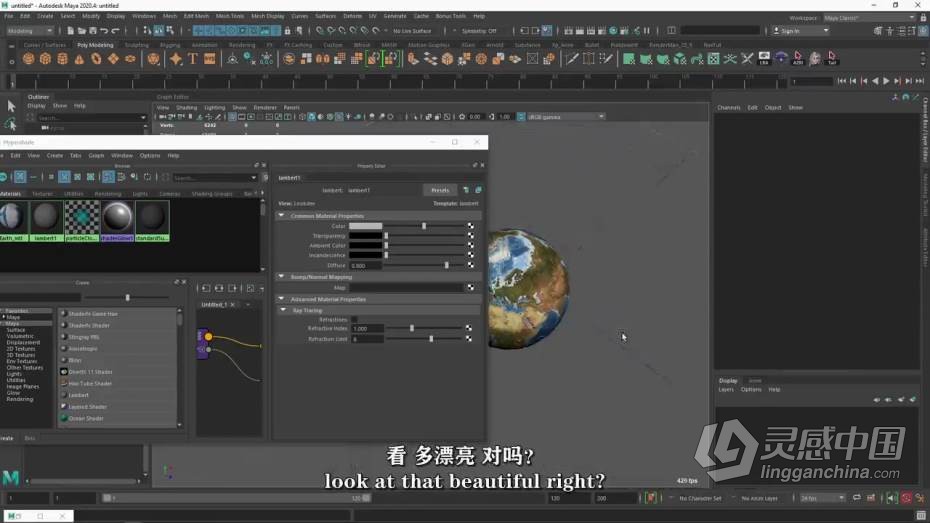Open the Hypershade browser search dropdown
This screenshot has height=523, width=930.
pos(253,178)
